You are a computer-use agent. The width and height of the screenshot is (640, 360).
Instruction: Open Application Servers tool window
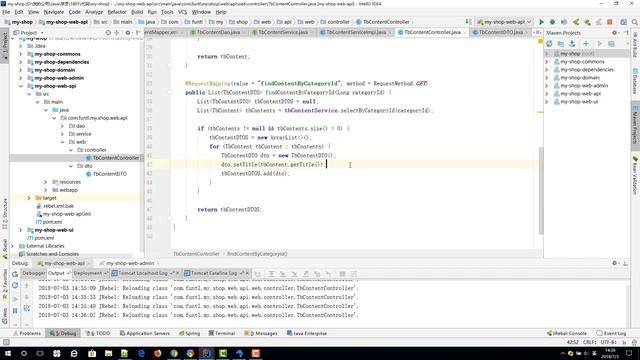click(144, 333)
